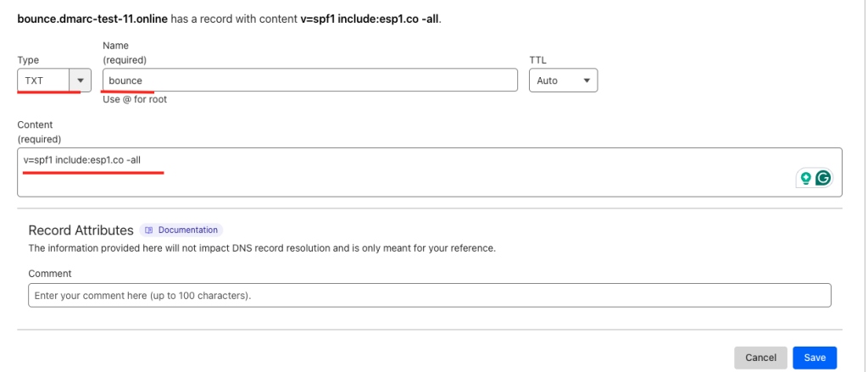
Task: Click the Content (required) label
Action: coord(39,131)
